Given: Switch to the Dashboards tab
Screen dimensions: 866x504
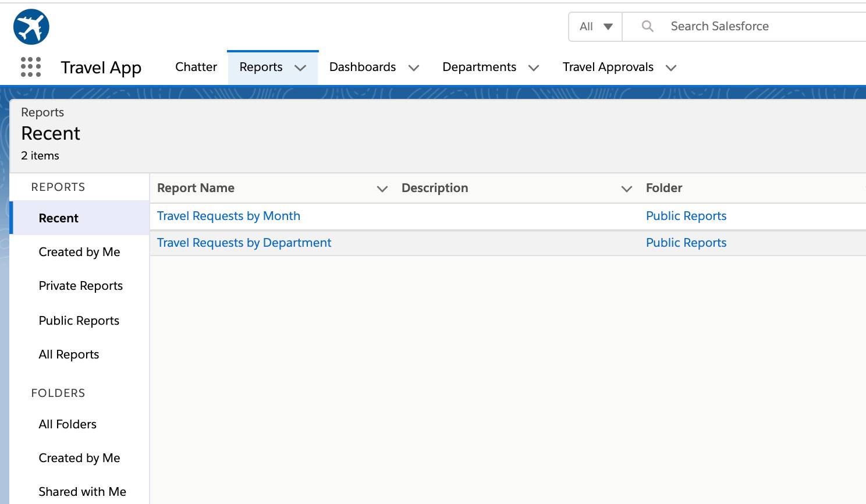Looking at the screenshot, I should point(362,67).
